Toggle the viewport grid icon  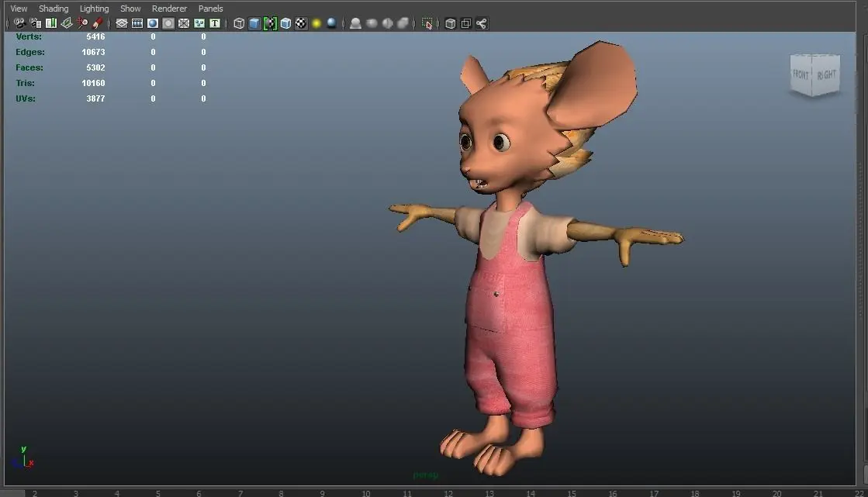click(122, 23)
